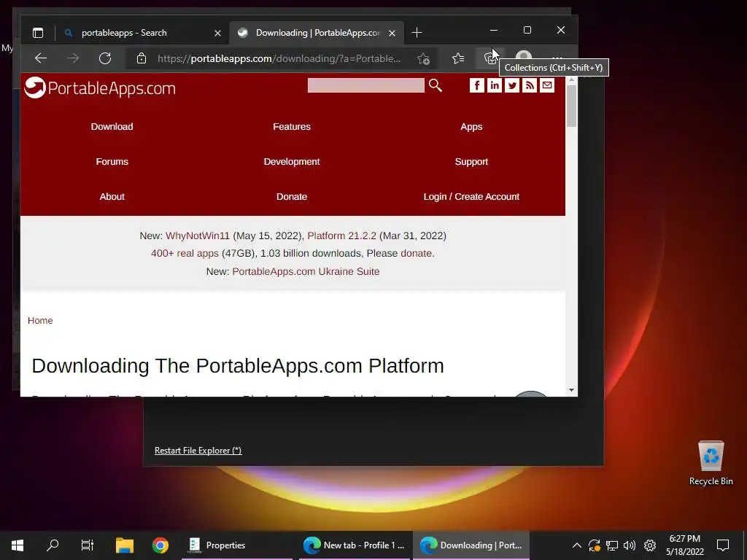
Task: Open the PortableApps Twitter icon
Action: pyautogui.click(x=512, y=86)
